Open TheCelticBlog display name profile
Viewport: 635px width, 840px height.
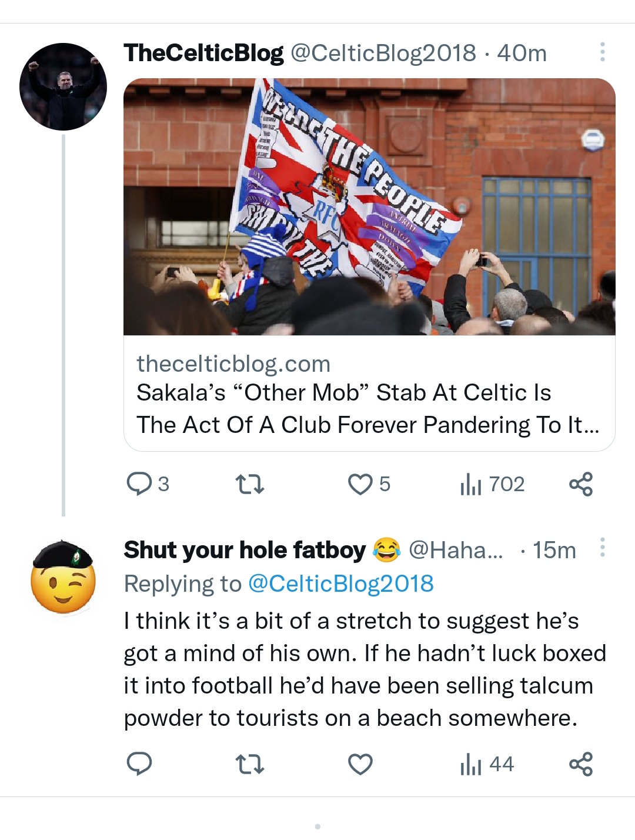203,53
